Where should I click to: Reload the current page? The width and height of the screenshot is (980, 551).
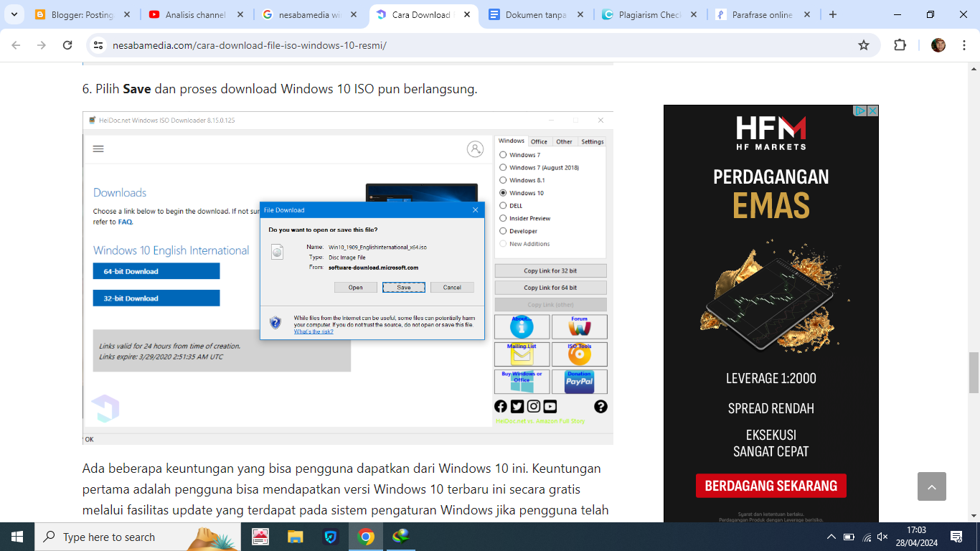point(67,45)
